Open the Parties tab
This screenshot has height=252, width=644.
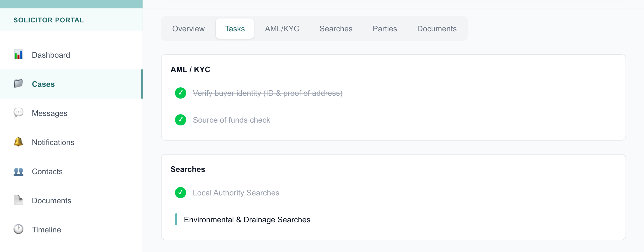click(385, 29)
